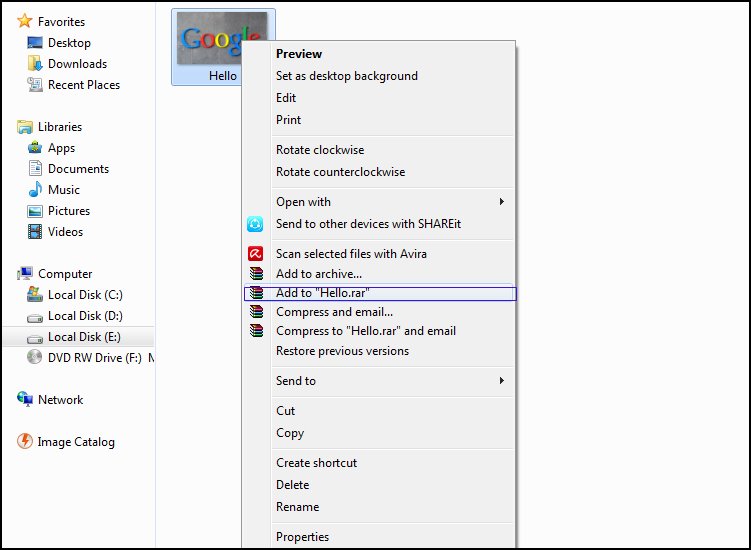The width and height of the screenshot is (751, 550).
Task: Choose Cut from the context menu
Action: point(378,411)
